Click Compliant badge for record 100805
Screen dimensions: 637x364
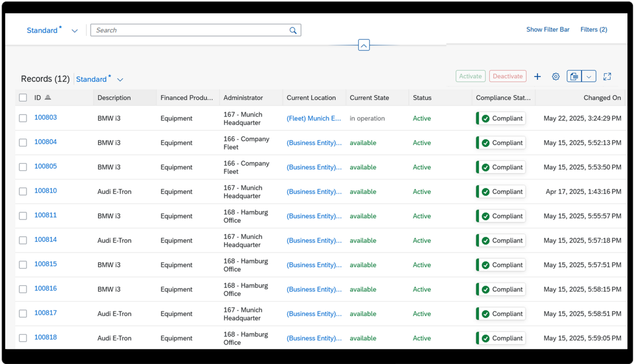click(x=500, y=167)
